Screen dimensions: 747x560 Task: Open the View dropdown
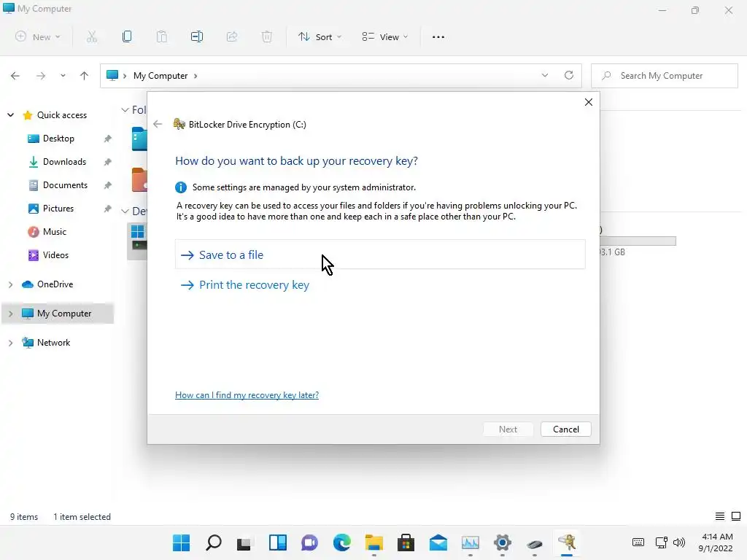coord(385,36)
